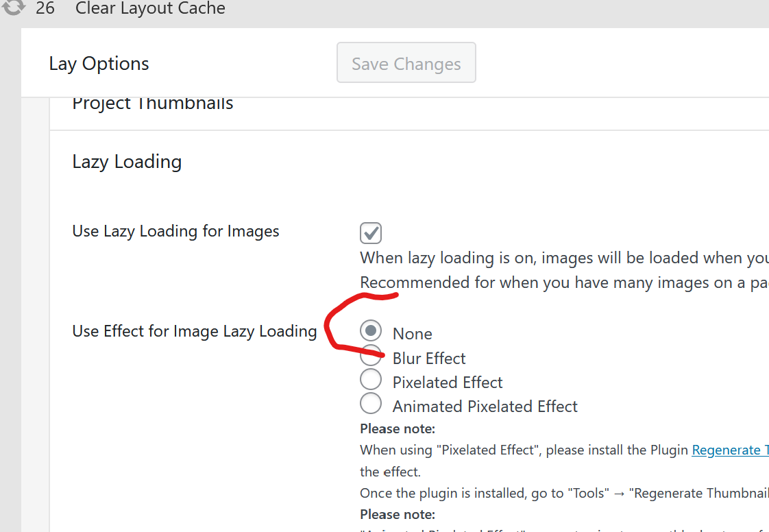Select the None radio button
769x532 pixels.
[371, 331]
